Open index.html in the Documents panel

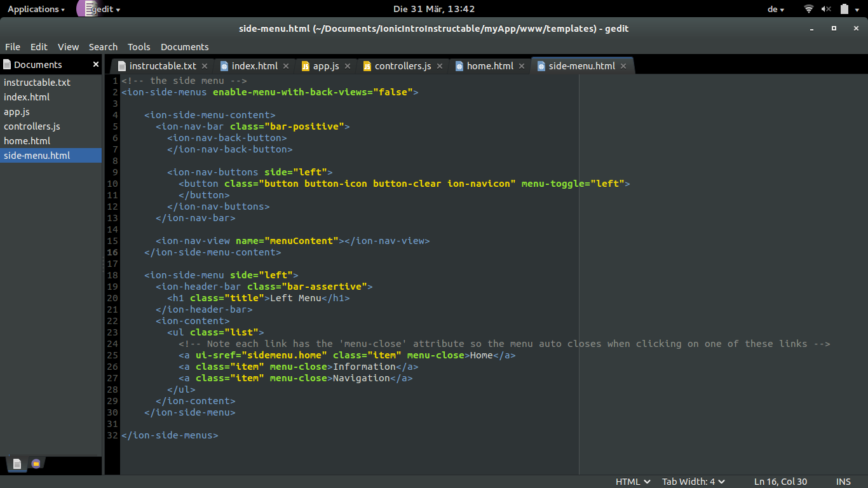(x=51, y=97)
